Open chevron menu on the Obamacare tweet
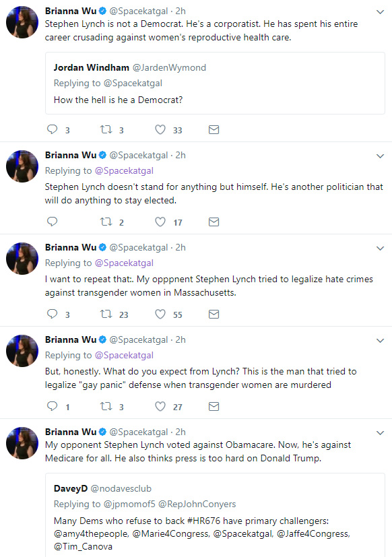This screenshot has width=392, height=557. tap(380, 433)
